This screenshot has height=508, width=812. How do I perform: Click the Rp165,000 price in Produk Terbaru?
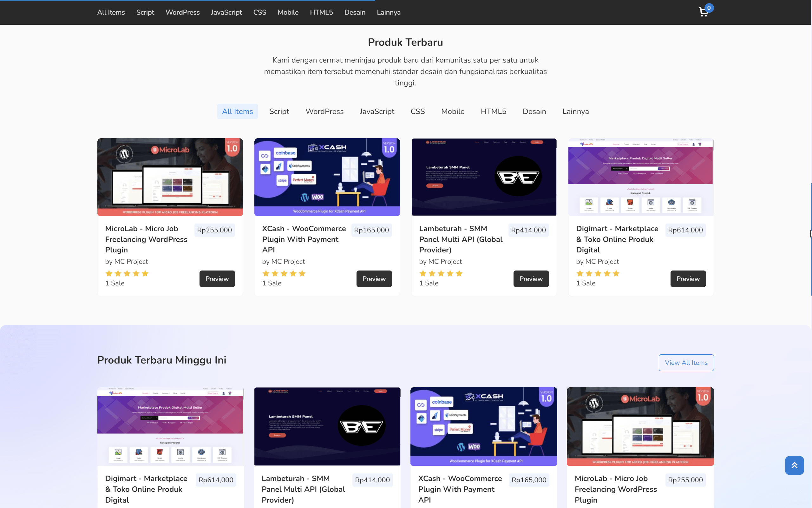click(371, 230)
